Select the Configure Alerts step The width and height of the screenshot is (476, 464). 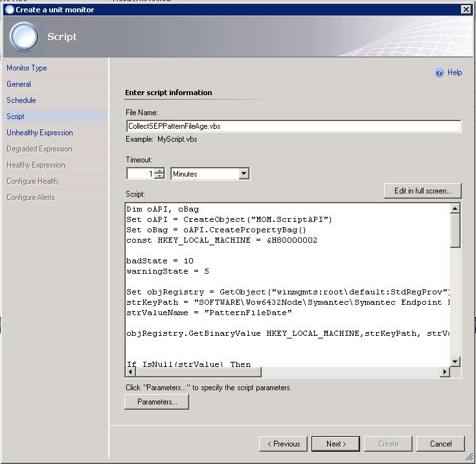(x=30, y=197)
